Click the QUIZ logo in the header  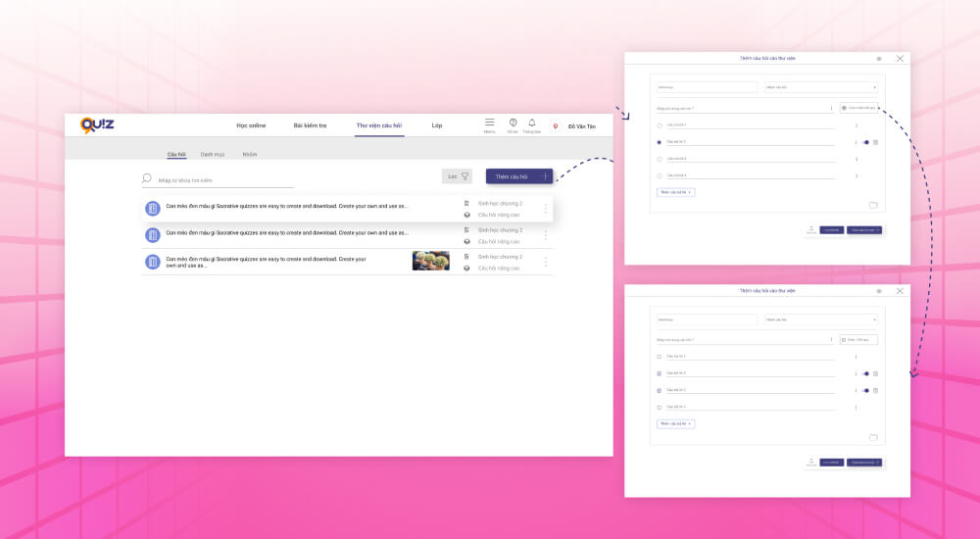(97, 124)
